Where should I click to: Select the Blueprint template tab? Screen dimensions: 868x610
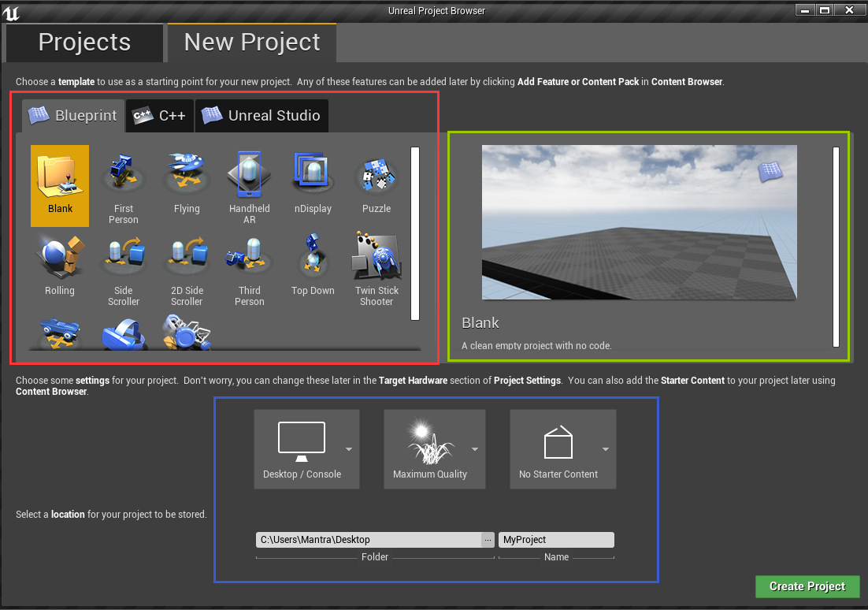click(73, 116)
